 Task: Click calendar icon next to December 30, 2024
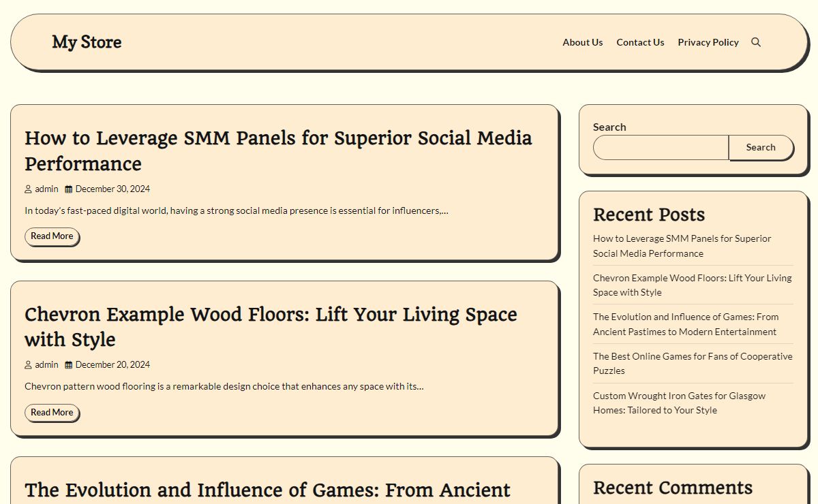pos(68,189)
